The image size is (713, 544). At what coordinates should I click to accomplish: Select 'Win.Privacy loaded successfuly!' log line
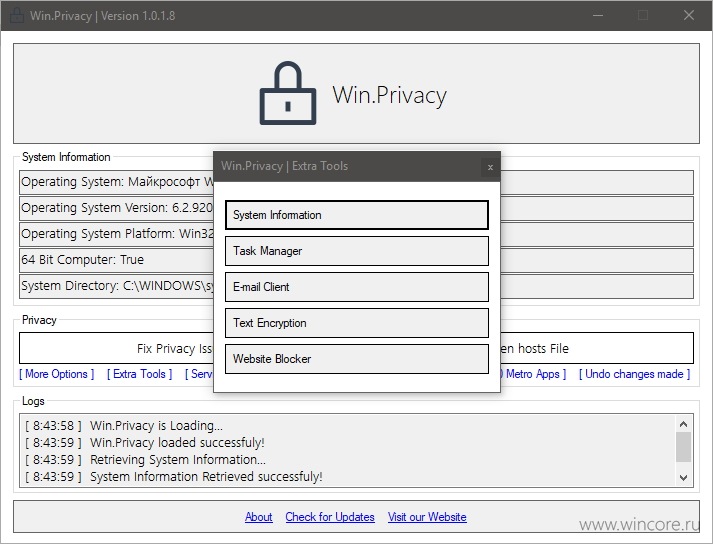click(145, 443)
